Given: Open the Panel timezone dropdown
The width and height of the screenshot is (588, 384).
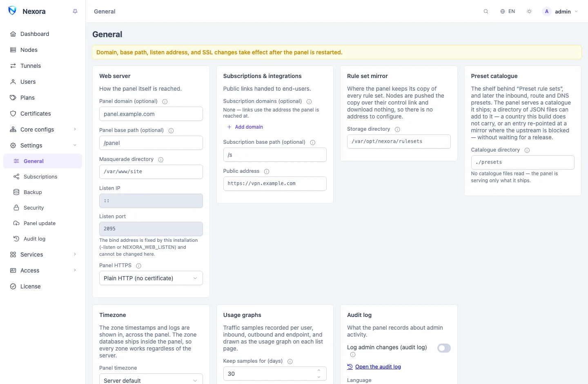Looking at the screenshot, I should 151,380.
